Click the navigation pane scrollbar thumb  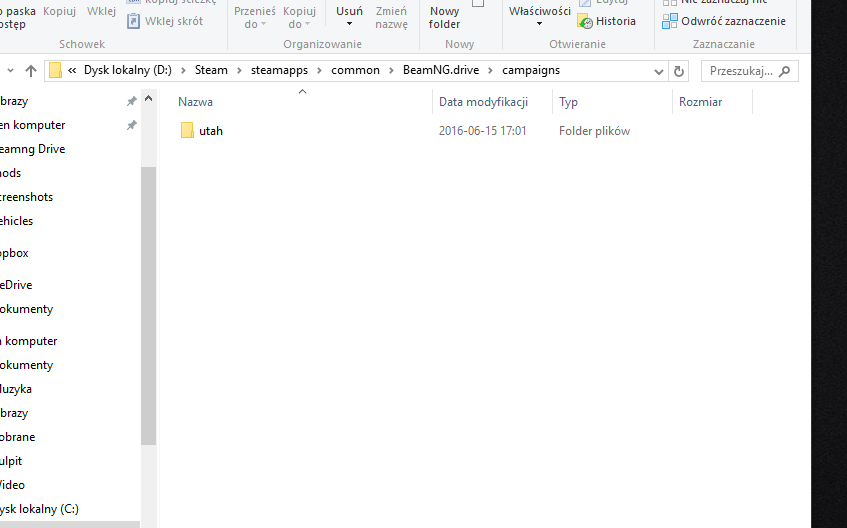(x=149, y=306)
